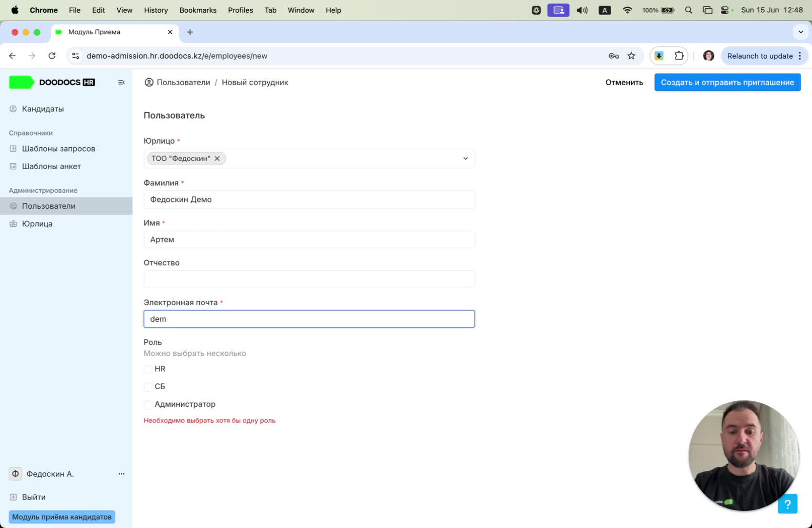Open the Wi-Fi status menu
812x528 pixels.
click(627, 10)
